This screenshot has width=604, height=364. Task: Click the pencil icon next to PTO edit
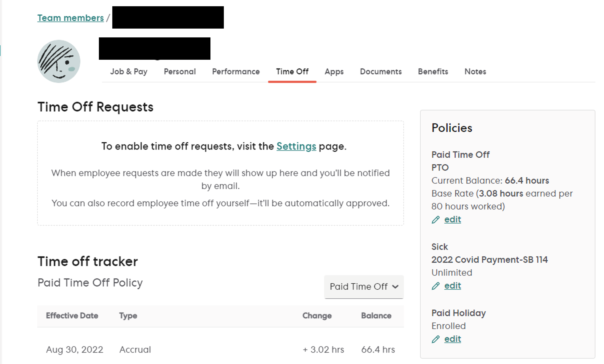click(436, 219)
